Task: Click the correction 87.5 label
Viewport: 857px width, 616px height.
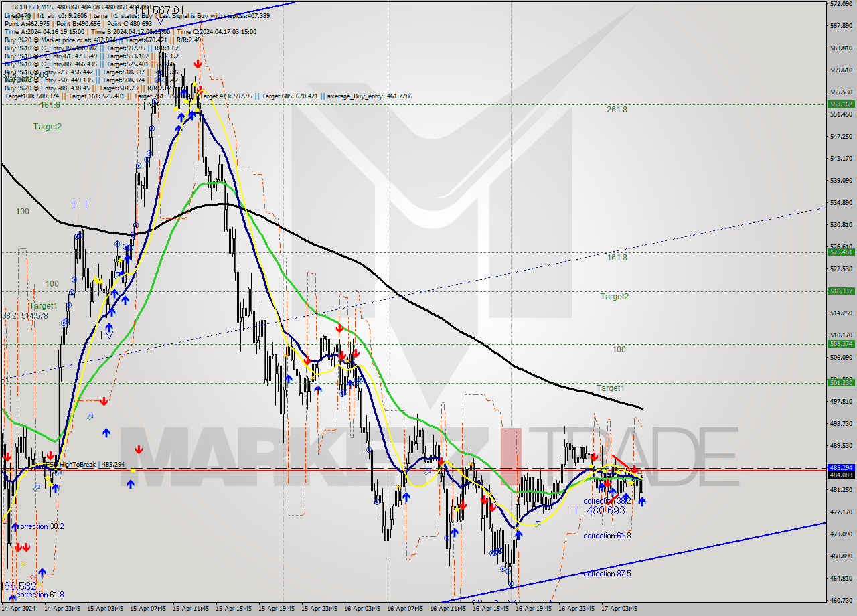Action: pos(607,574)
